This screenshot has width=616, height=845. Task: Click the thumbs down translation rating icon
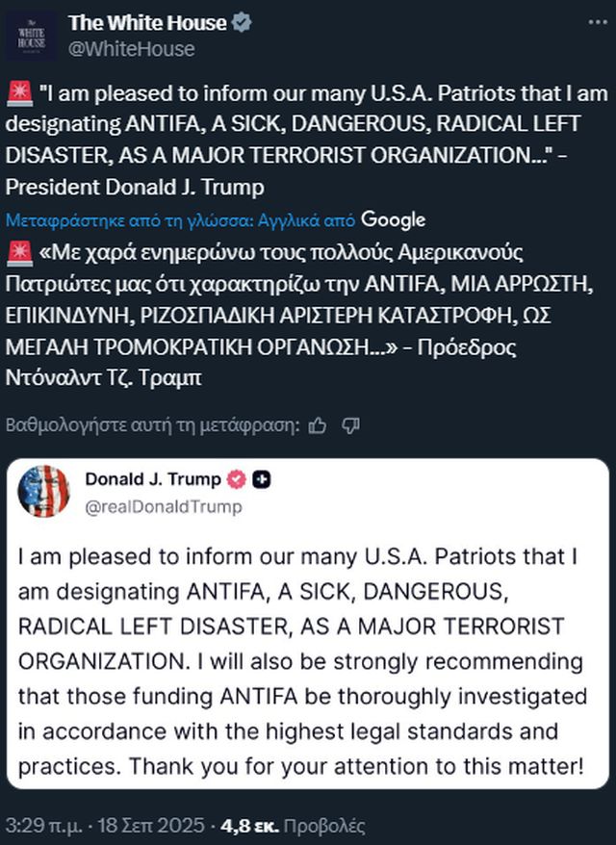coord(351,424)
